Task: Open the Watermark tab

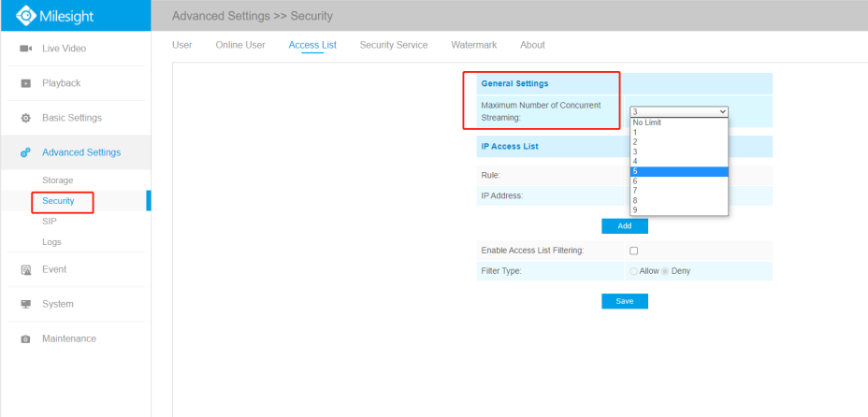Action: tap(474, 45)
